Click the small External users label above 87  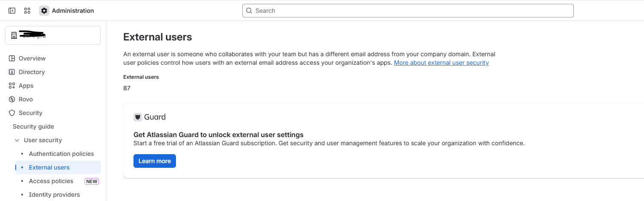(141, 77)
